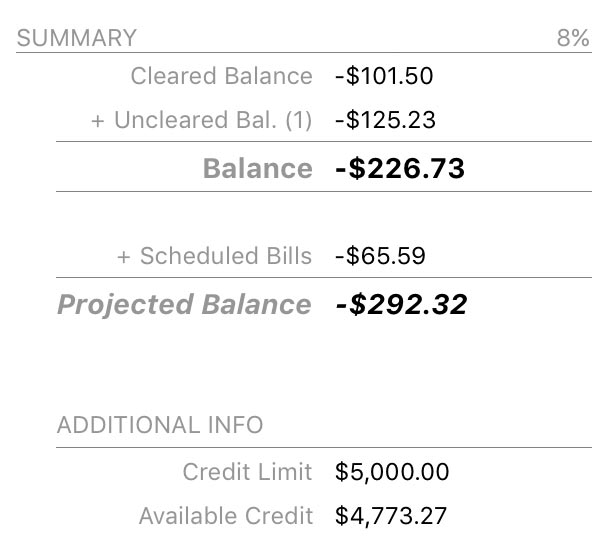Click the plus sign before Uncleared Bal.

[x=97, y=120]
